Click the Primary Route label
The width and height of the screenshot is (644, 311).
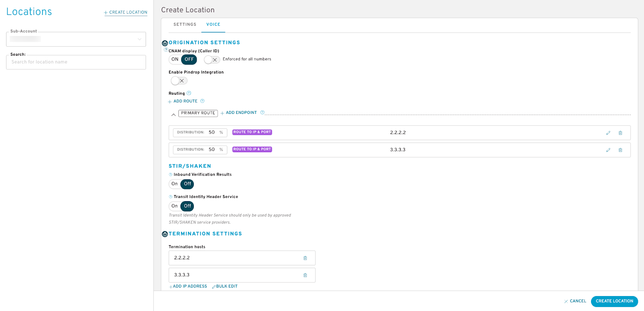198,113
